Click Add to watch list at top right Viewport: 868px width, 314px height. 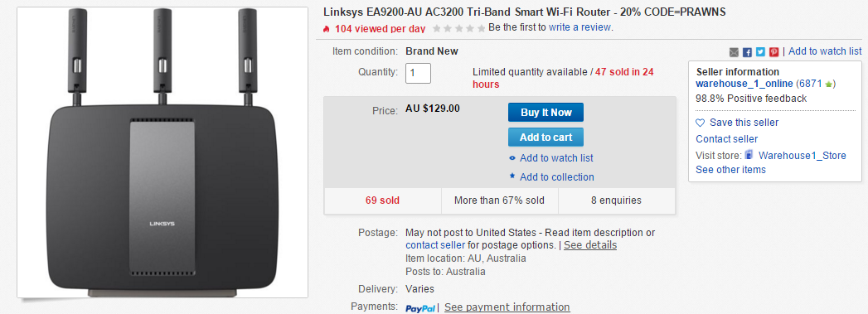[x=825, y=51]
